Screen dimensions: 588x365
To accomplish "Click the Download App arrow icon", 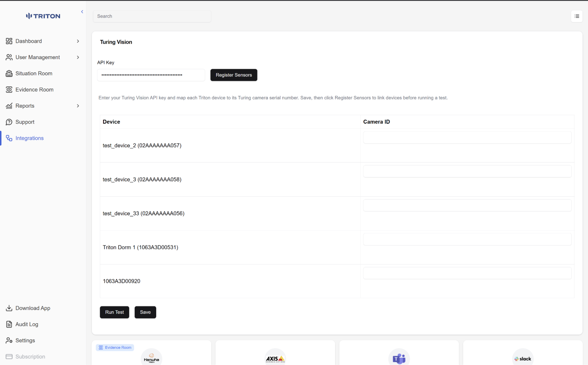I will 9,308.
